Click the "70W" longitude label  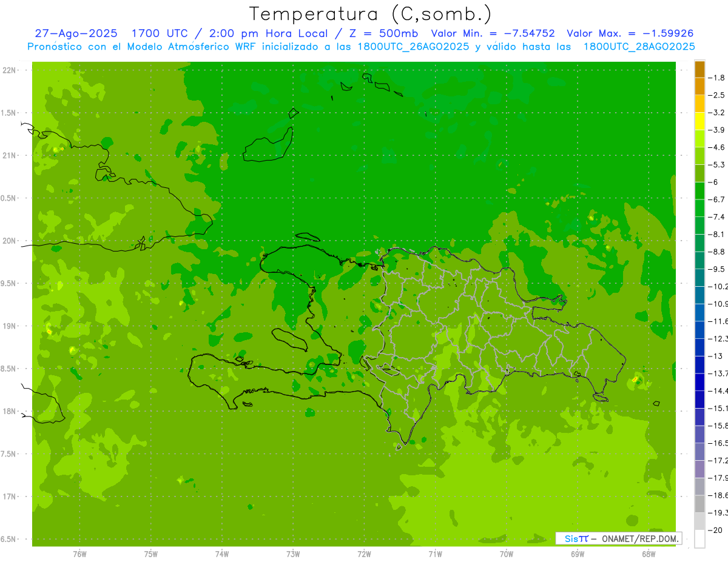point(507,554)
